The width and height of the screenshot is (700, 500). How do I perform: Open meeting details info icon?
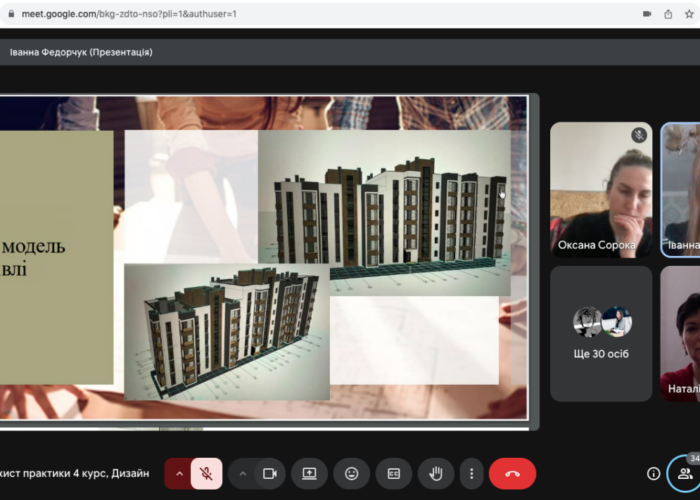click(653, 473)
